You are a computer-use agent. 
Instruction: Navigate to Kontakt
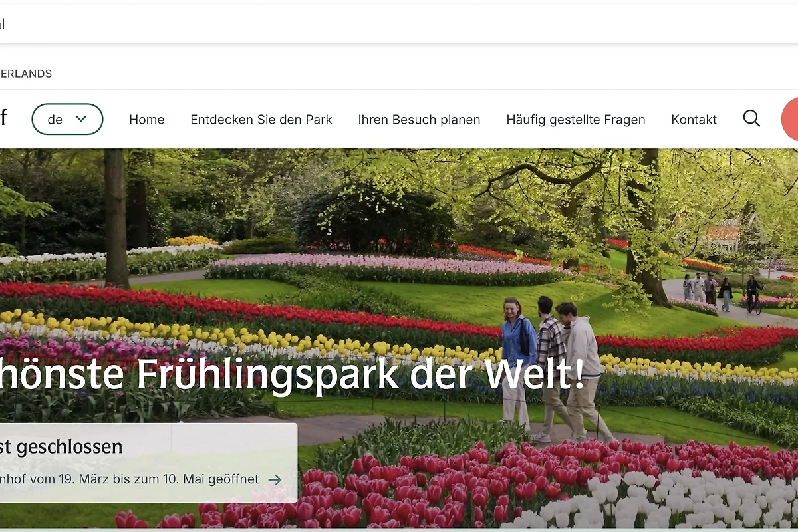(x=694, y=120)
